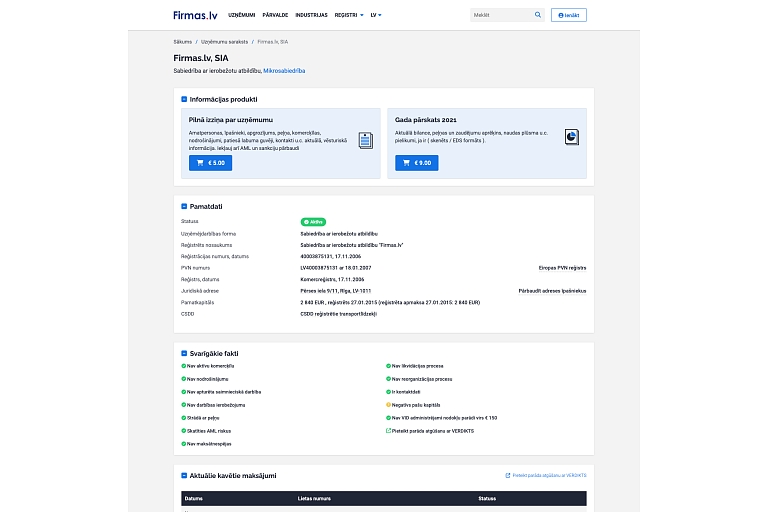Click green check beside Nav apturēta saimnieciskā darbība

(184, 392)
